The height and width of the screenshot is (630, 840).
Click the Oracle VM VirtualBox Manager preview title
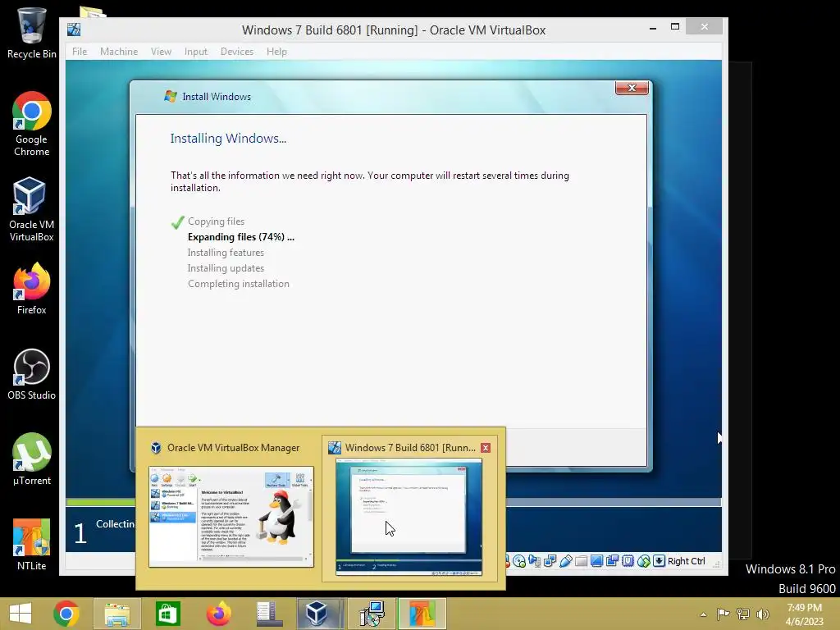[x=233, y=448]
